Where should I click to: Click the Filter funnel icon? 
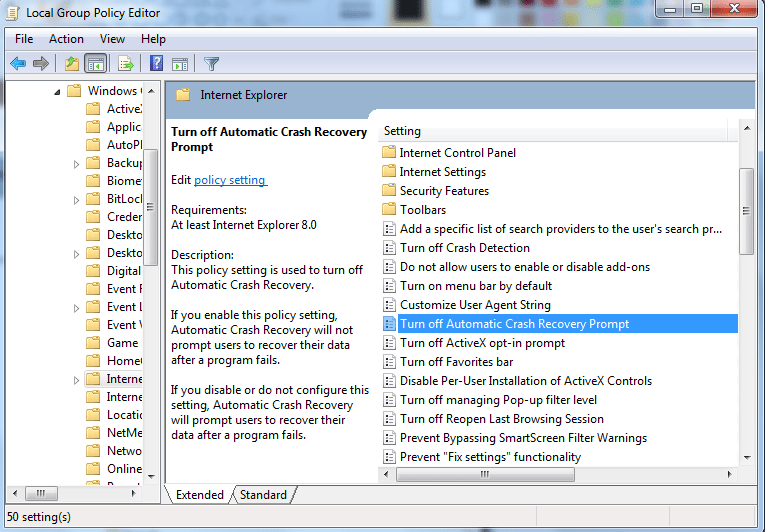pyautogui.click(x=211, y=64)
